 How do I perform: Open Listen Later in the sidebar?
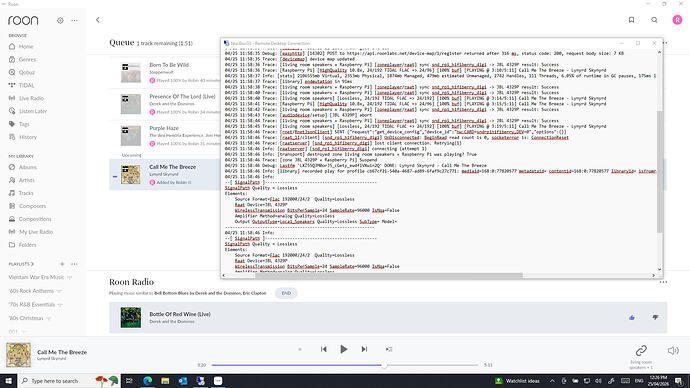click(33, 111)
